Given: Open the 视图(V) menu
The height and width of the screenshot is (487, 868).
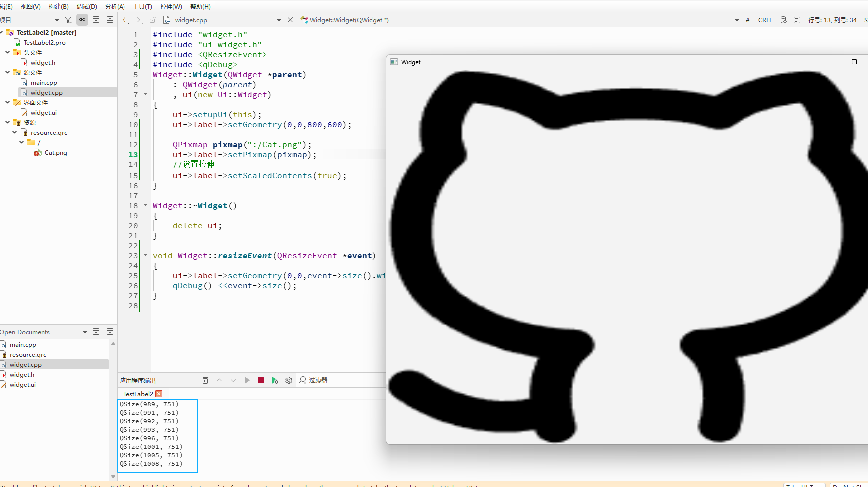Looking at the screenshot, I should [31, 6].
